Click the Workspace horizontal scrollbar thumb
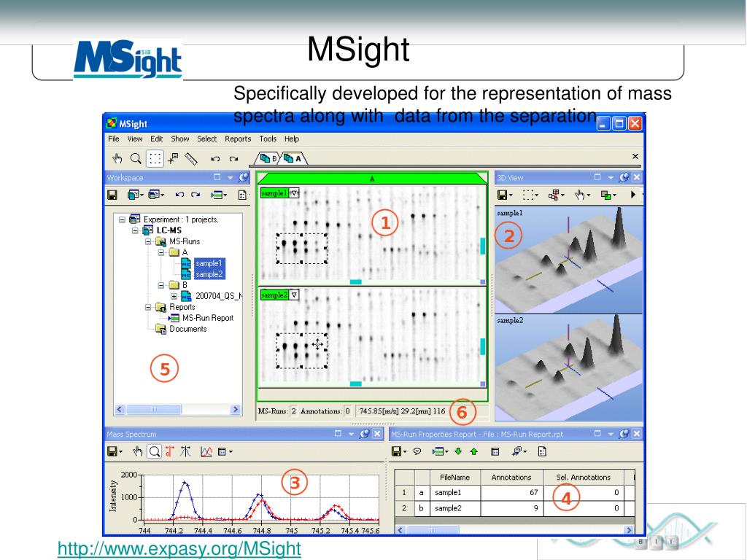The image size is (747, 560). [x=153, y=410]
